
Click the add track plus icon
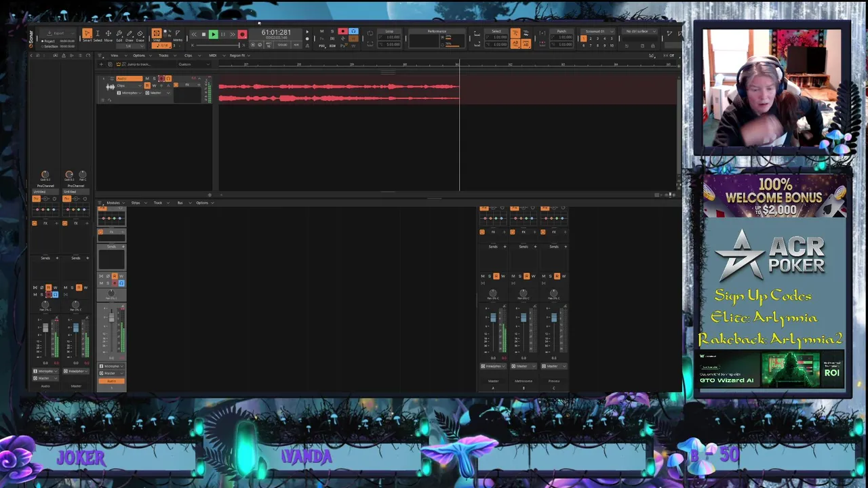(x=101, y=64)
